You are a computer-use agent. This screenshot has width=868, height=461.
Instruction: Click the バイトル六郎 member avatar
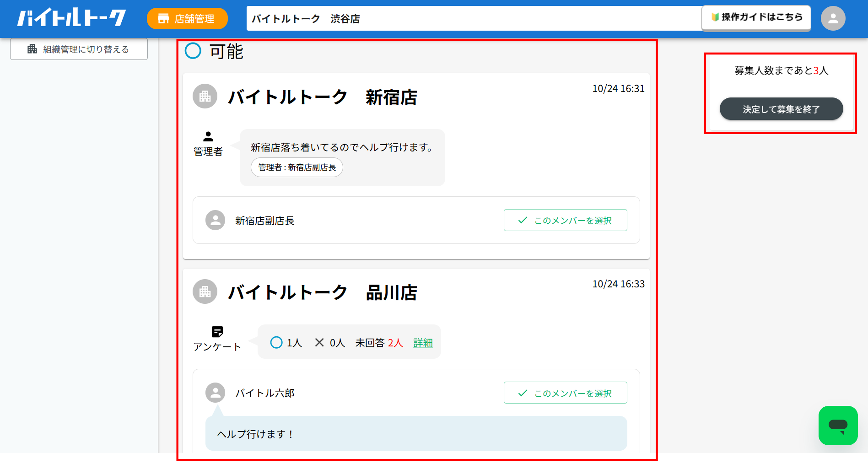[x=215, y=393]
